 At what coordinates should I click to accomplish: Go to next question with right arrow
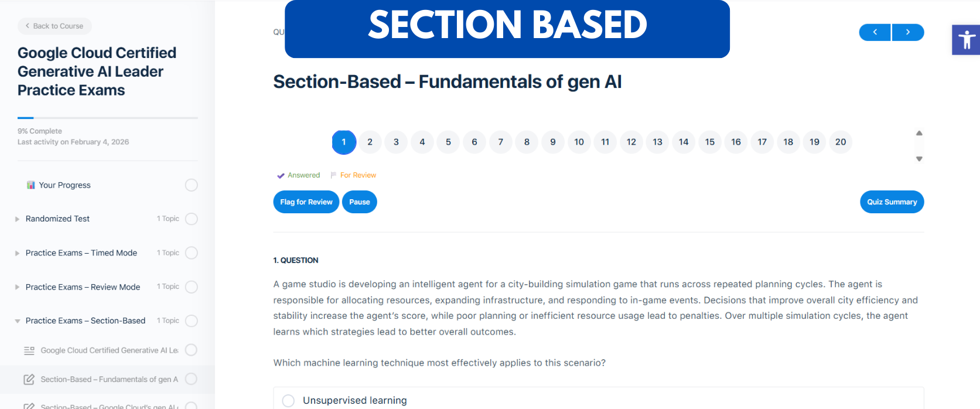908,32
